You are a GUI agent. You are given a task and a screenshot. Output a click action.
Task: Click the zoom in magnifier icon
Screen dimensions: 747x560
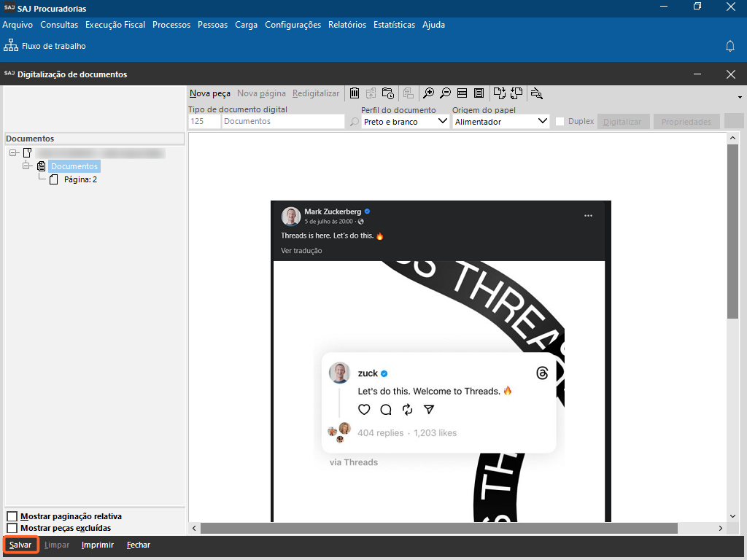[x=429, y=93]
